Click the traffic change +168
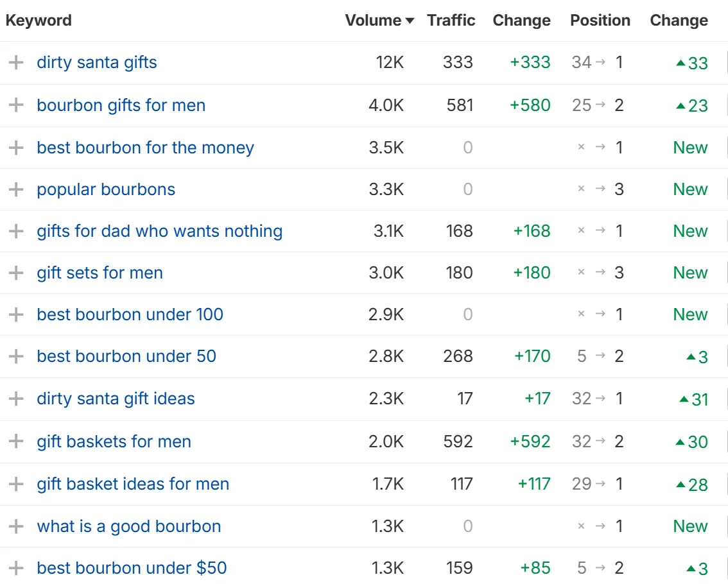The height and width of the screenshot is (584, 728). point(532,231)
